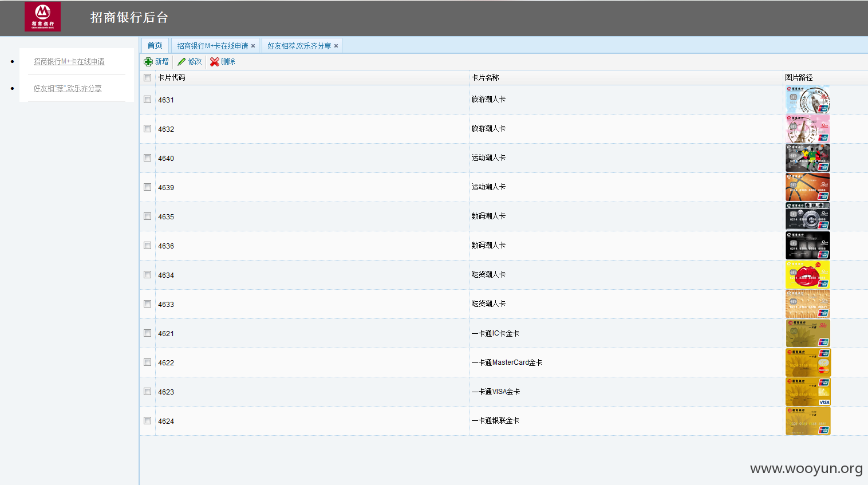Screen dimensions: 868x485
Task: Toggle the select-all checkbox in header
Action: click(148, 77)
